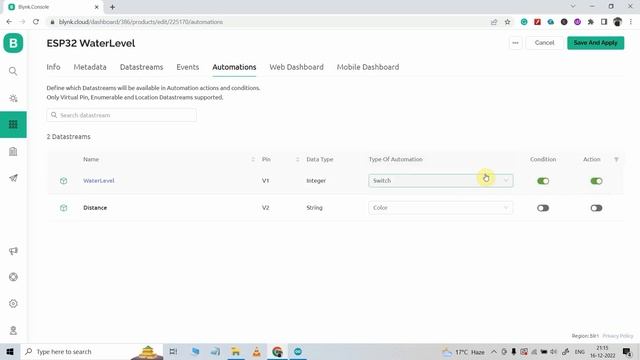Open the lifebuoy help icon
This screenshot has height=360, width=640.
coord(13,277)
